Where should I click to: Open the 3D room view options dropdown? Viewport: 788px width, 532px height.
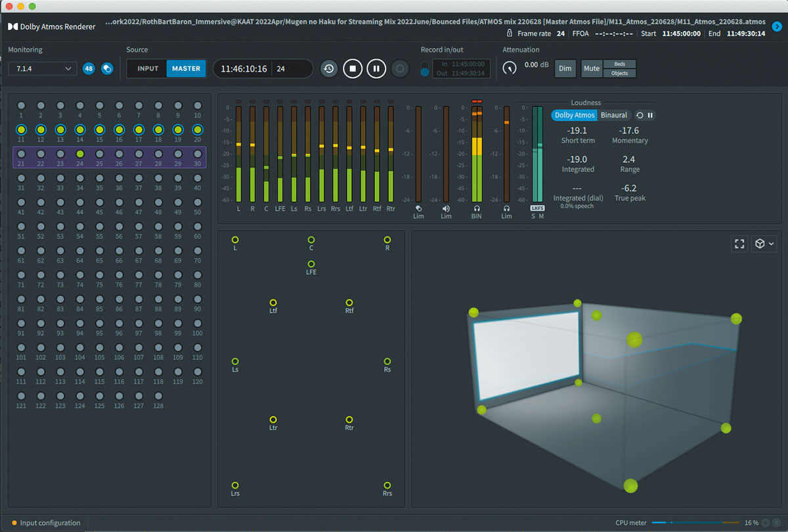[x=764, y=244]
